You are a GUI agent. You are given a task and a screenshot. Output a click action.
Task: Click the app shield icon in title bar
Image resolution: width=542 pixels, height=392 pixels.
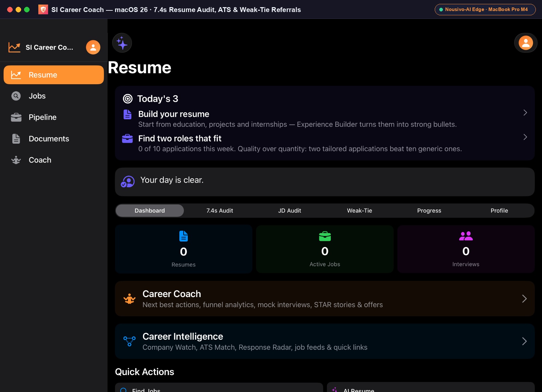click(43, 9)
